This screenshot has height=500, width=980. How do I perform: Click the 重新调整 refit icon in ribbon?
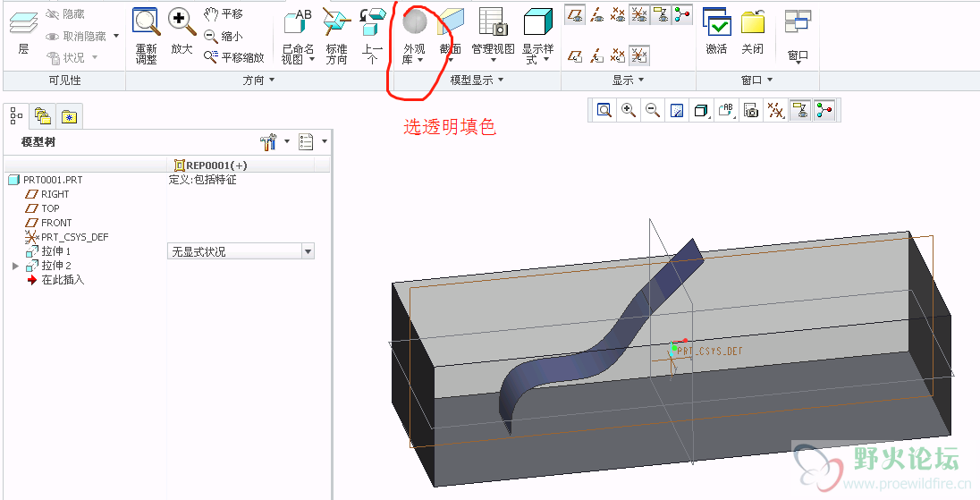pos(147,21)
